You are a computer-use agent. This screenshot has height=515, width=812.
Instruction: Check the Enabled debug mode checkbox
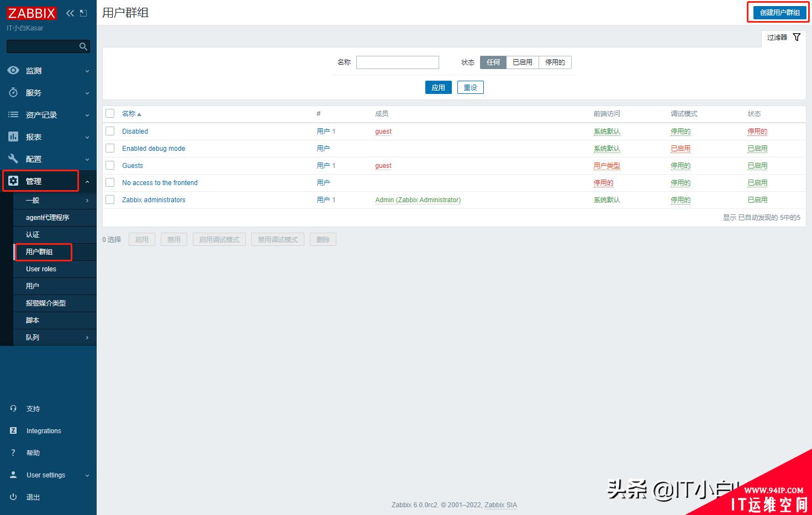pos(110,148)
